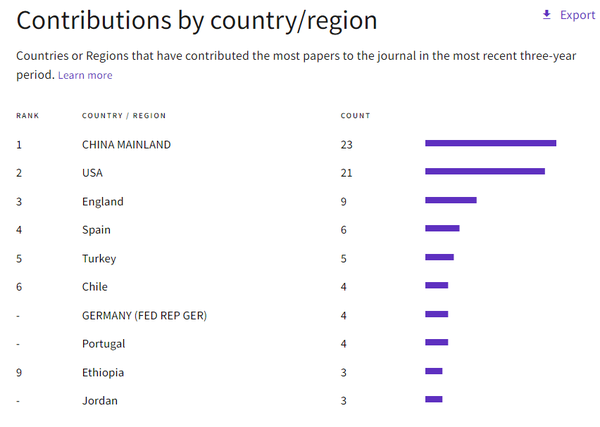
Task: Click the China Mainland count bar
Action: pos(490,143)
